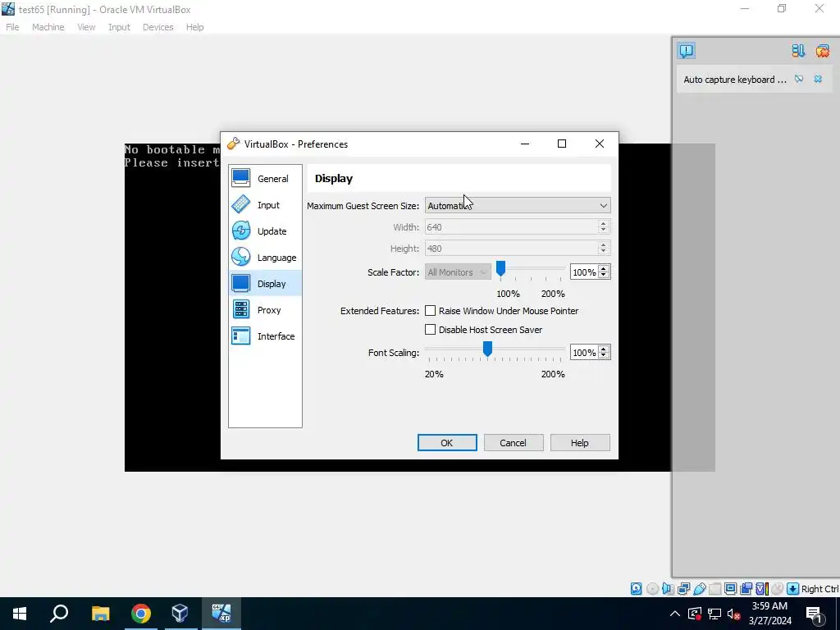Click the Height field showing 480
The width and height of the screenshot is (840, 630).
click(518, 249)
